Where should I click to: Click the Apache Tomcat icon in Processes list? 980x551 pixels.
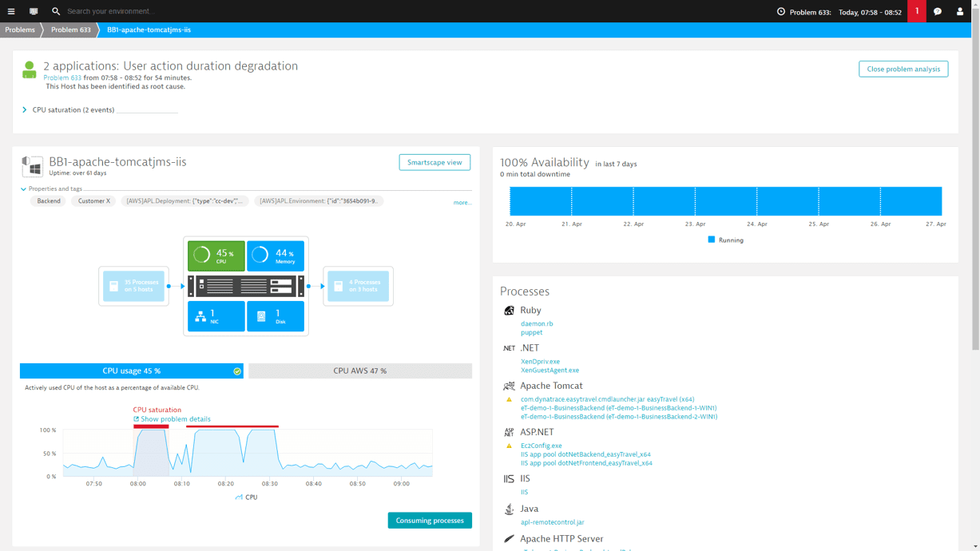click(509, 386)
